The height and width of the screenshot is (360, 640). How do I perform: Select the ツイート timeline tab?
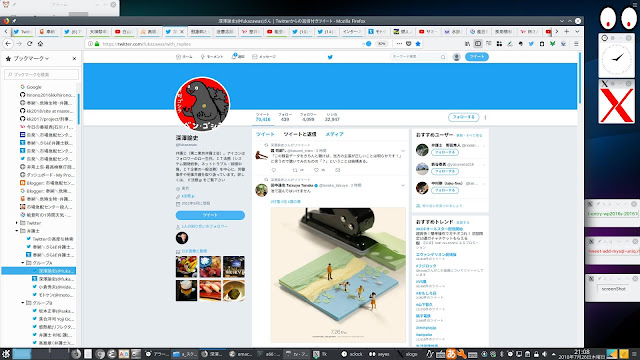point(265,134)
